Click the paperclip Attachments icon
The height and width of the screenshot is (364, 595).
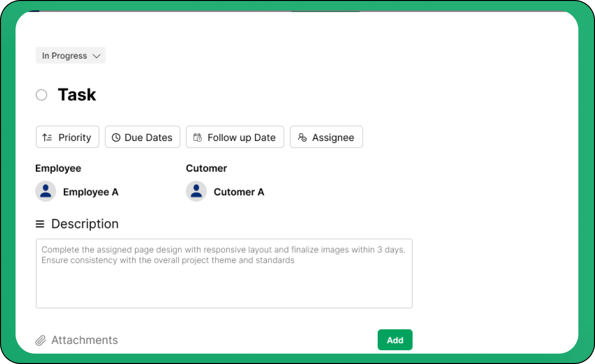click(41, 341)
